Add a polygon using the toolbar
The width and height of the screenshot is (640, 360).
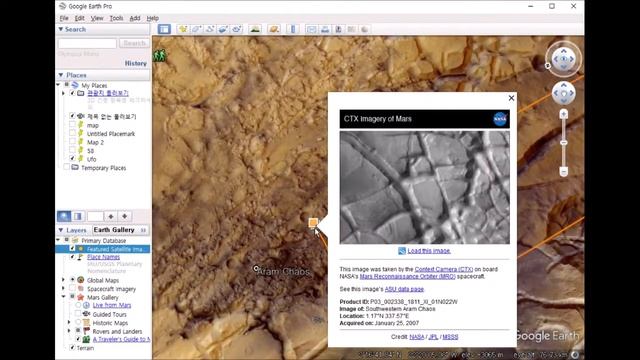(196, 29)
